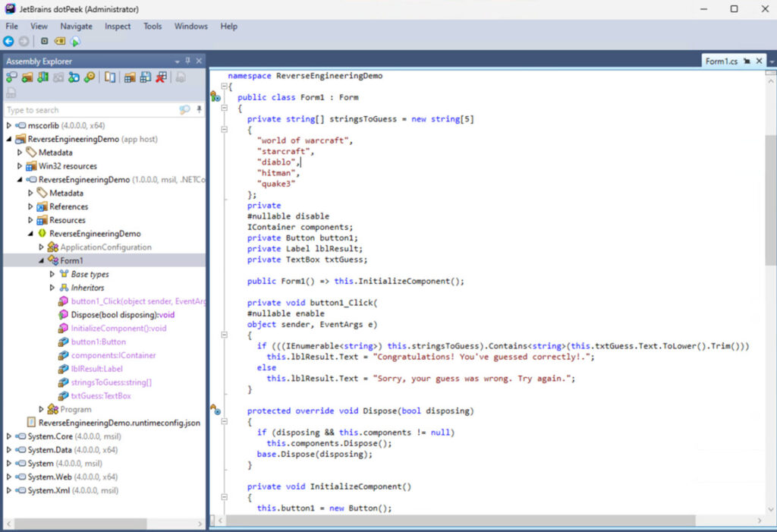Expand the System.Core assembly node

[x=9, y=436]
